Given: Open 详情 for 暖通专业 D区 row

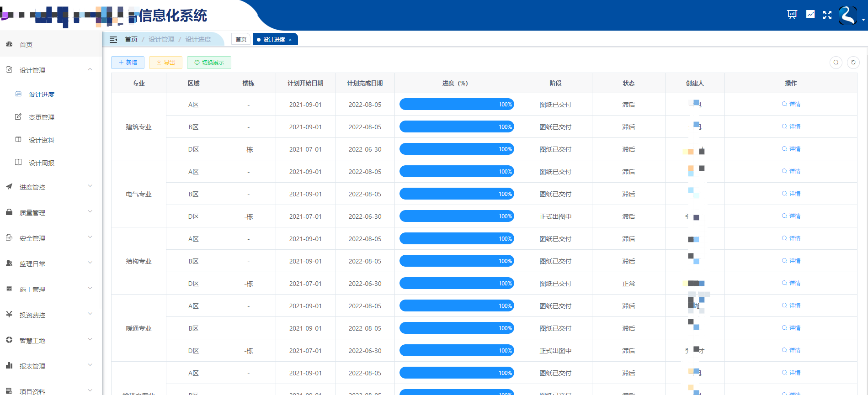Looking at the screenshot, I should tap(791, 350).
